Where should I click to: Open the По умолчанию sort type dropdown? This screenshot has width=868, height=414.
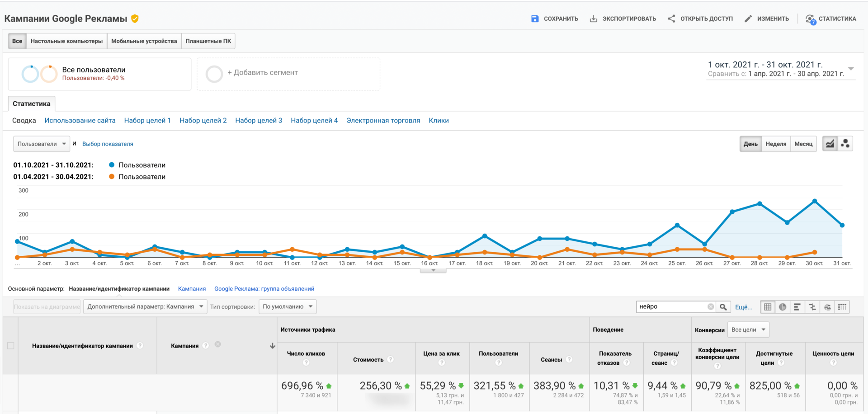288,306
